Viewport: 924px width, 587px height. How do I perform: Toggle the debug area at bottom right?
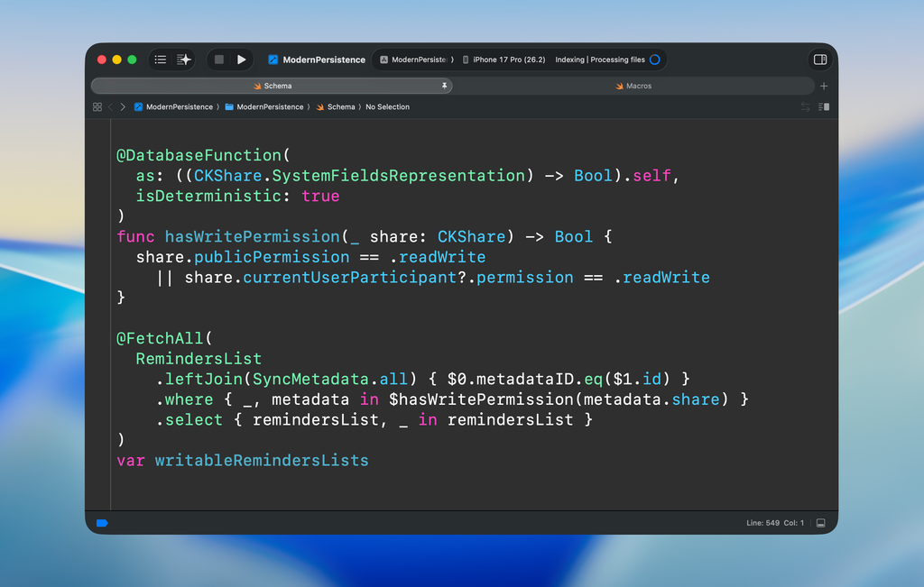click(820, 523)
